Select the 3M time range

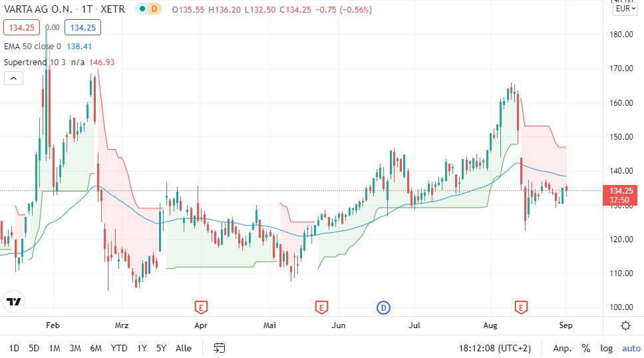click(x=75, y=348)
